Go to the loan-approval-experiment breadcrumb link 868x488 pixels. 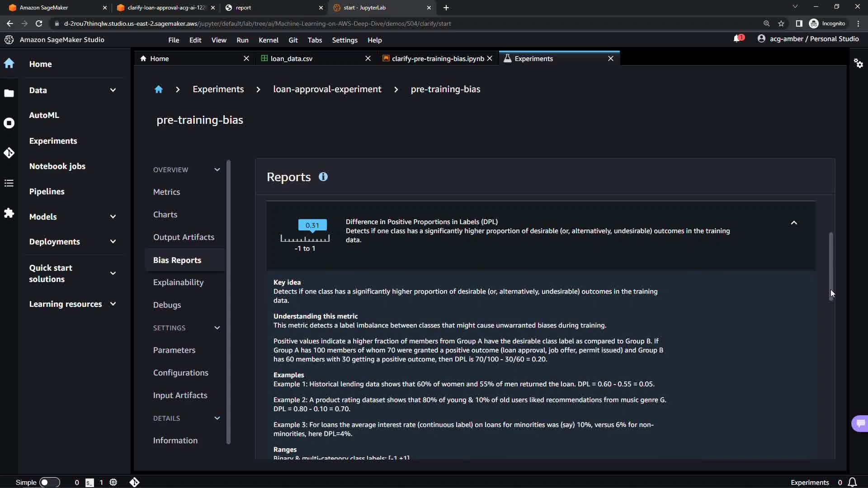[x=327, y=89]
